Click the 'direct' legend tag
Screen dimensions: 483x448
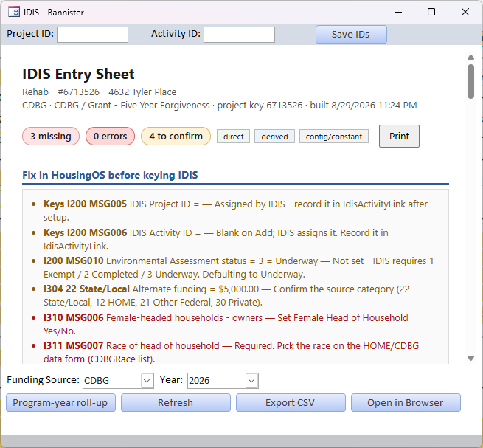(233, 137)
